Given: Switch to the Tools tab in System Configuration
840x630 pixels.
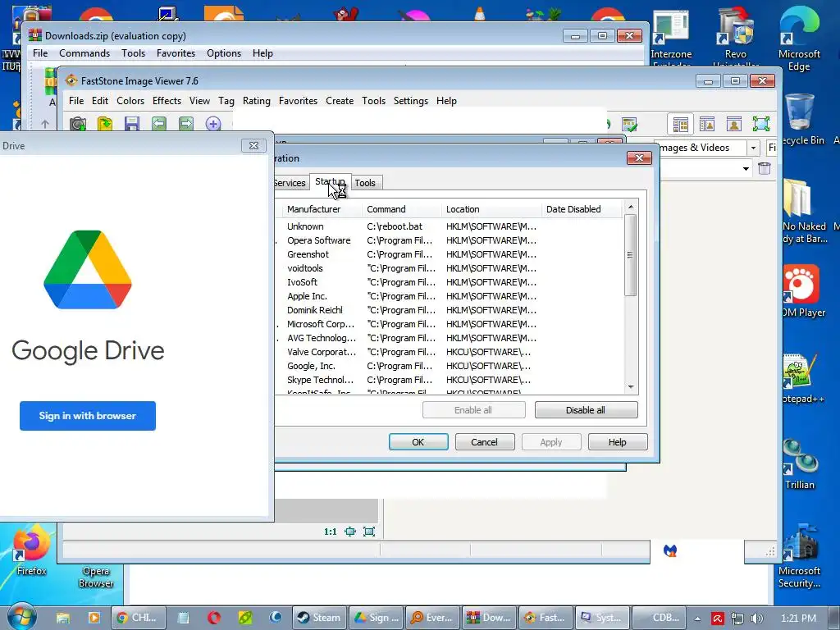Looking at the screenshot, I should (365, 183).
